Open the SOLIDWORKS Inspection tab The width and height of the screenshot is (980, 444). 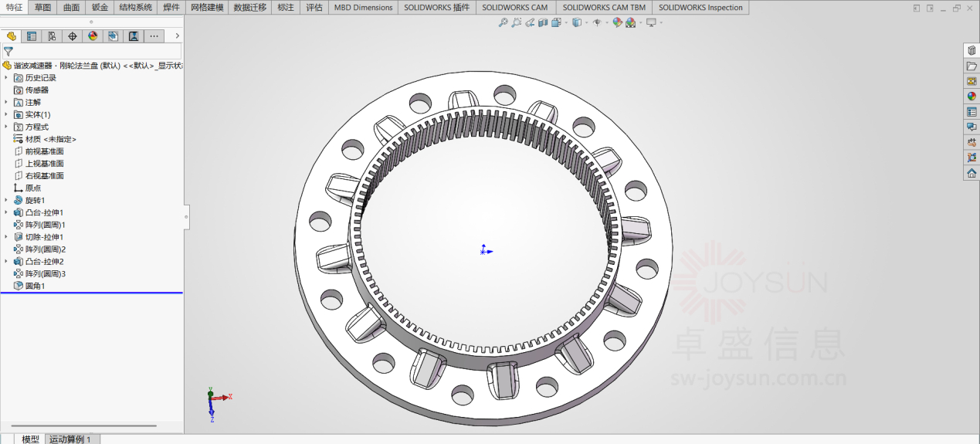(x=700, y=7)
